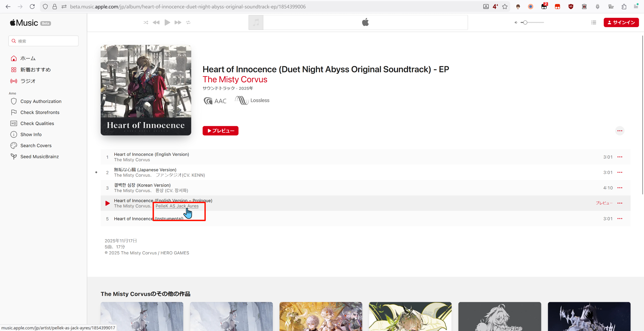Viewport: 644px width, 331px height.
Task: Click Copy Authorization shield icon
Action: coord(14,101)
